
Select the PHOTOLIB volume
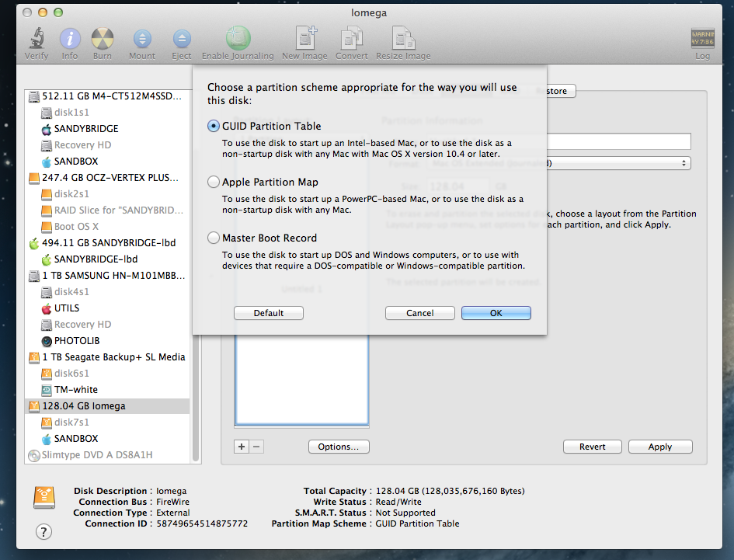[x=107, y=341]
